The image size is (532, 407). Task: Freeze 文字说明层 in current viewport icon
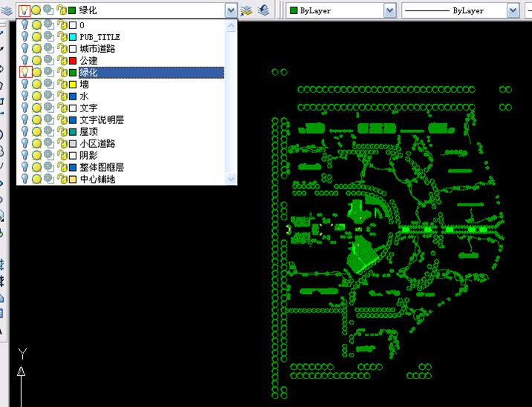coord(49,120)
